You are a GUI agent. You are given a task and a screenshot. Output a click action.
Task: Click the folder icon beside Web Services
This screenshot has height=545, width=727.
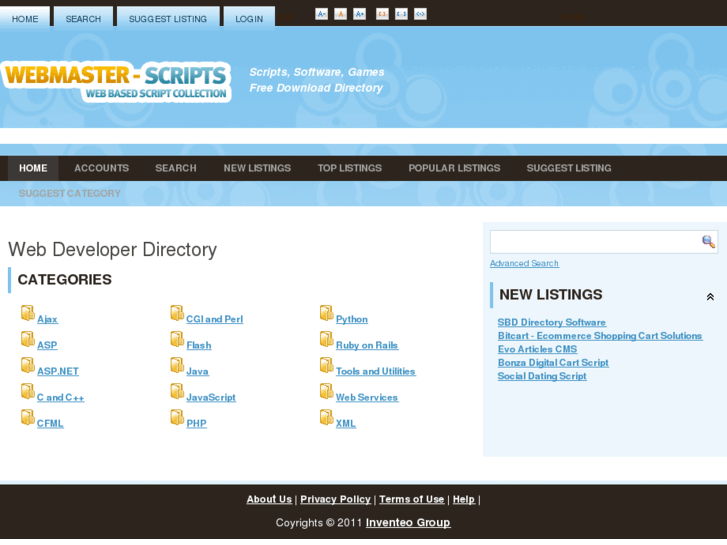pyautogui.click(x=327, y=391)
